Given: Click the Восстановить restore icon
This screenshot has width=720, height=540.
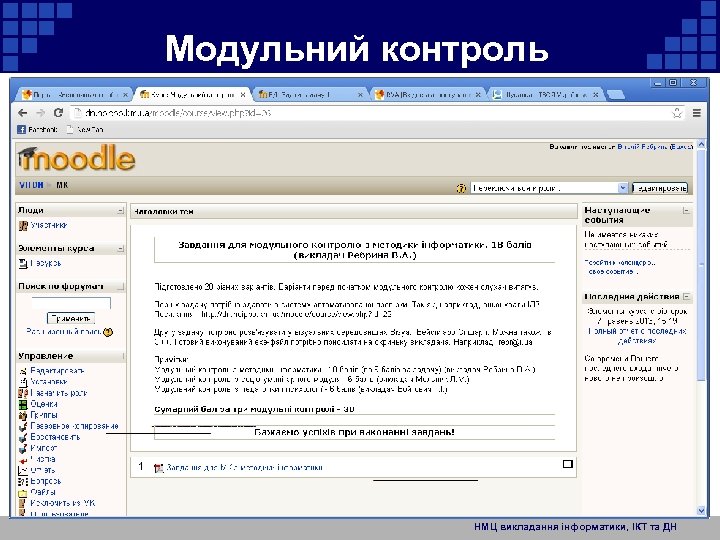Looking at the screenshot, I should (23, 437).
